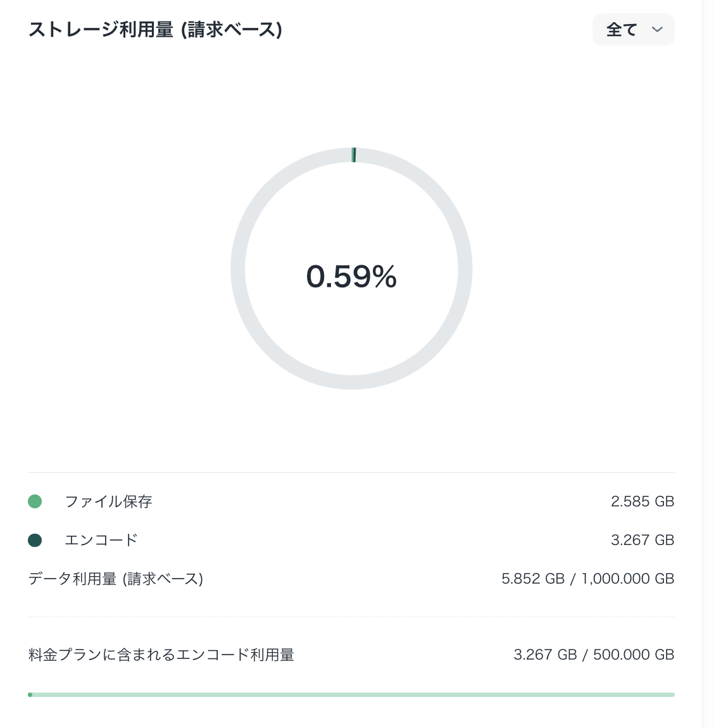Click the dropdown indicator in the filter control

coord(657,29)
